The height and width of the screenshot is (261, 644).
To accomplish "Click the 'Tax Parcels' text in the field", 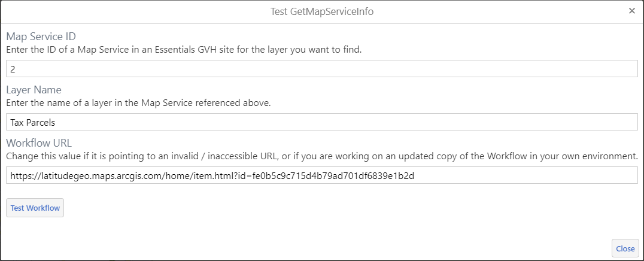I will [x=31, y=122].
